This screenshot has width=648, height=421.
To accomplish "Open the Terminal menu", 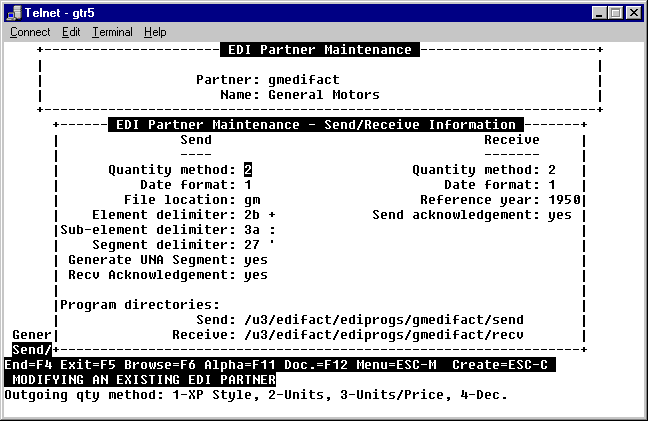I will coord(112,32).
